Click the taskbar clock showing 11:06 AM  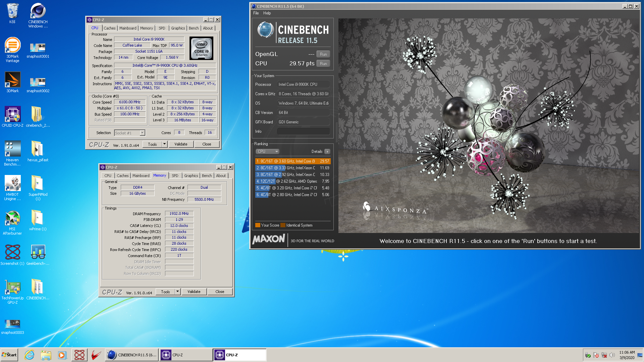click(627, 355)
